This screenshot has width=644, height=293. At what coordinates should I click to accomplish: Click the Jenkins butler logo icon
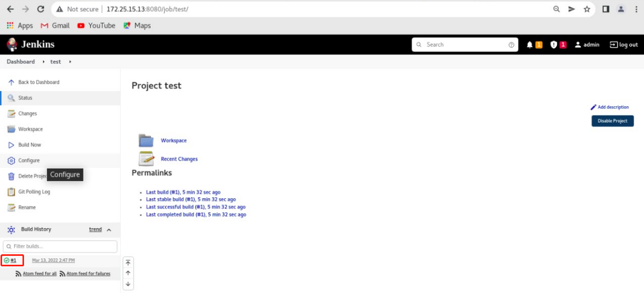pos(11,44)
